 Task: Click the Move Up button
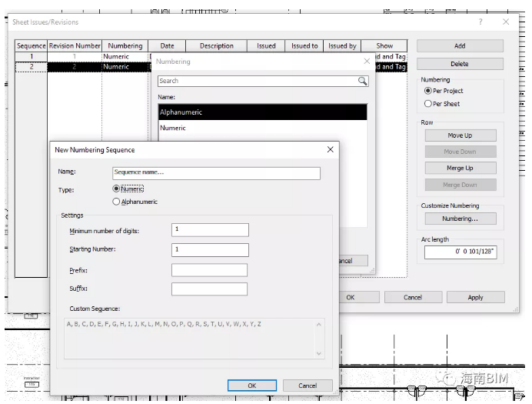pos(461,135)
